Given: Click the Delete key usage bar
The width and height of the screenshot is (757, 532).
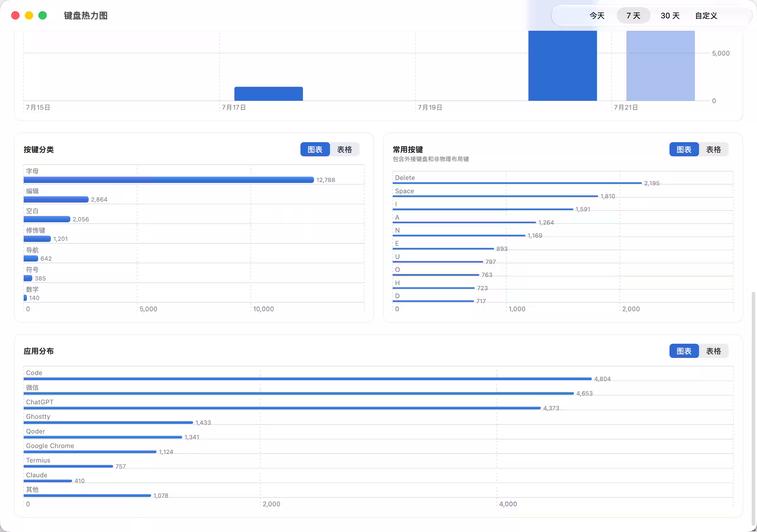Looking at the screenshot, I should (517, 183).
